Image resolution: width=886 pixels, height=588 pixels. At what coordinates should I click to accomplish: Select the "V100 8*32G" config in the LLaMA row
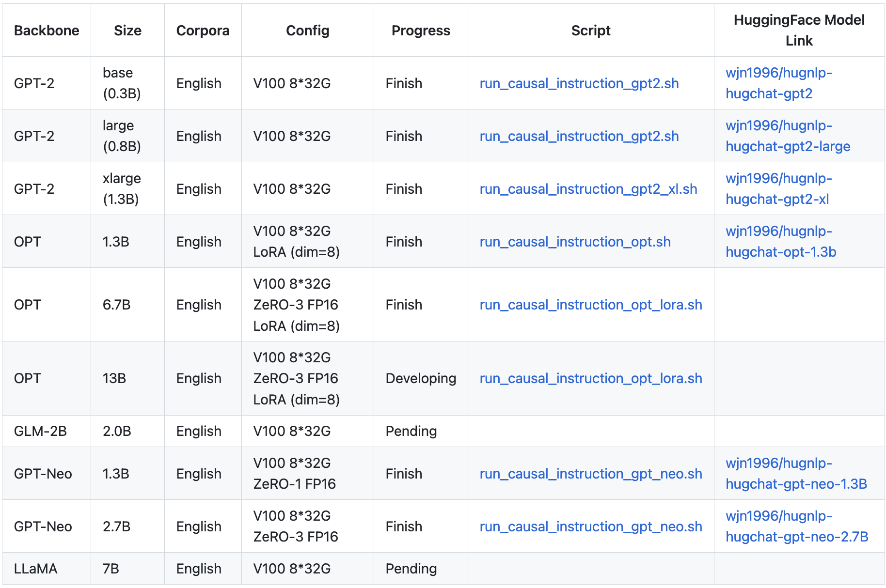coord(308,569)
